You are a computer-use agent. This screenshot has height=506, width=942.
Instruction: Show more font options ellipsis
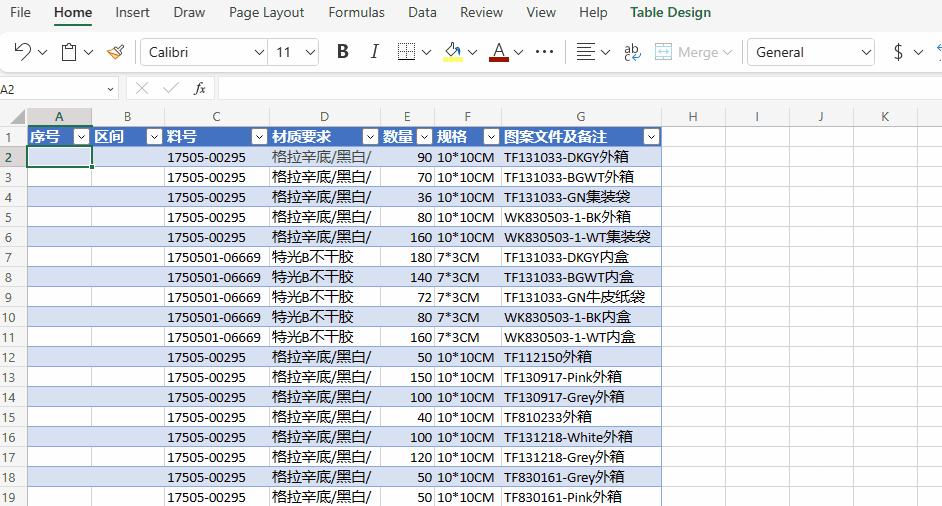point(544,52)
